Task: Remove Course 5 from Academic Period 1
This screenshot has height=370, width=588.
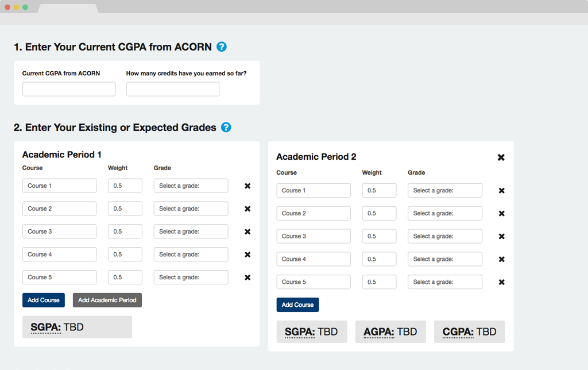Action: (x=247, y=277)
